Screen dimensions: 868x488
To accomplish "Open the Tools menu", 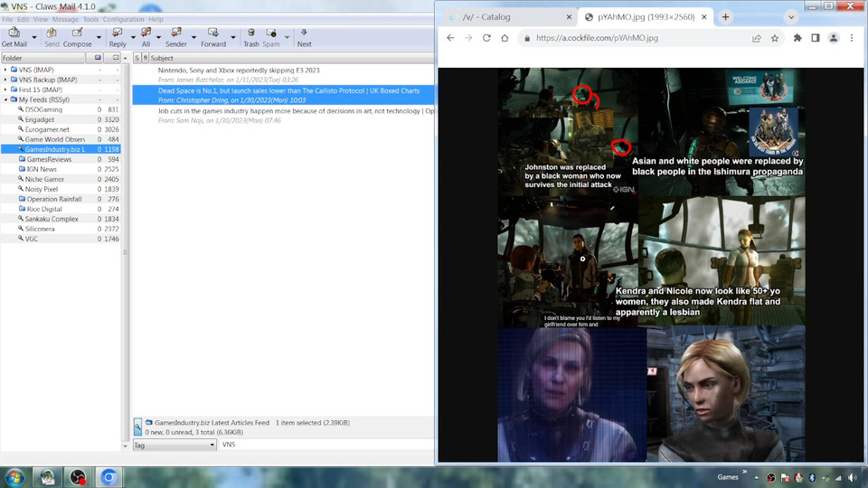I will [x=90, y=19].
